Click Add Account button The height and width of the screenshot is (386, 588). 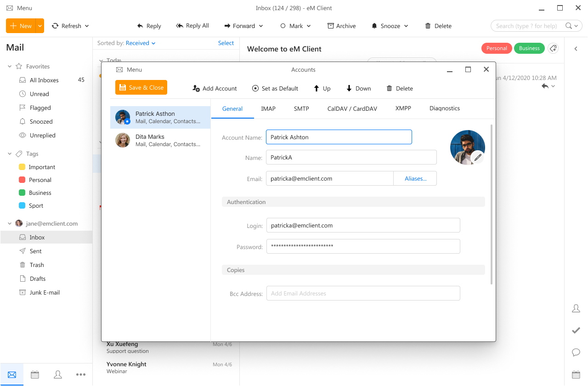[x=215, y=88]
